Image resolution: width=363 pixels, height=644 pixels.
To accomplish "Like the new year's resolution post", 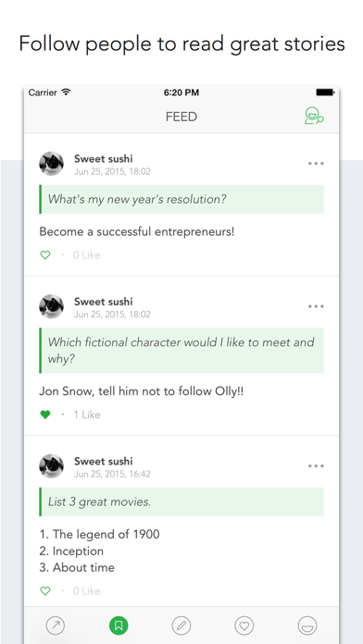I will 45,255.
